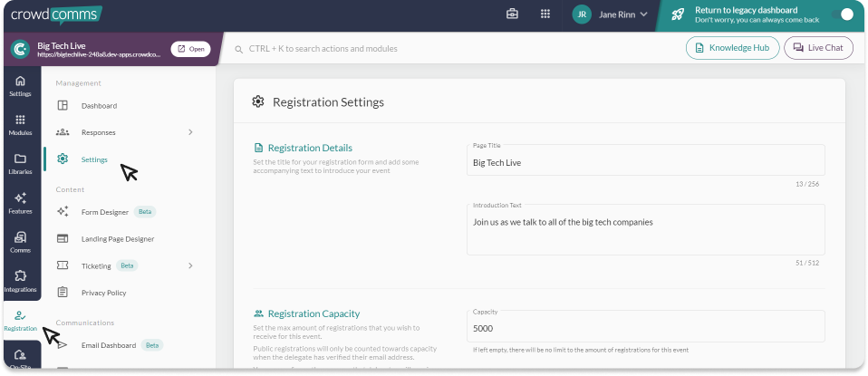Viewport: 868px width, 376px height.
Task: Expand the Ticketing submenu chevron
Action: point(190,265)
